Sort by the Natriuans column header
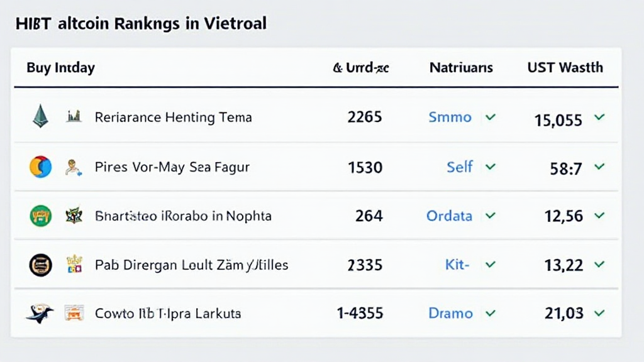The height and width of the screenshot is (362, 644). tap(461, 67)
